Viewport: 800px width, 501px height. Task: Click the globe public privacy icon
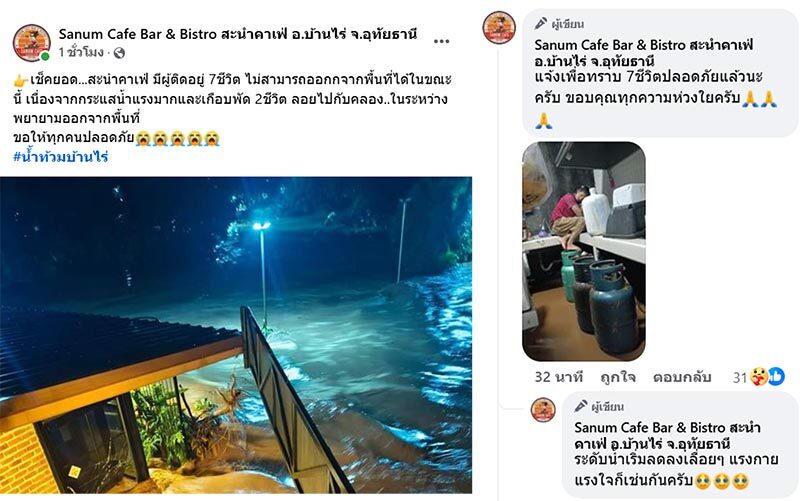pos(119,53)
